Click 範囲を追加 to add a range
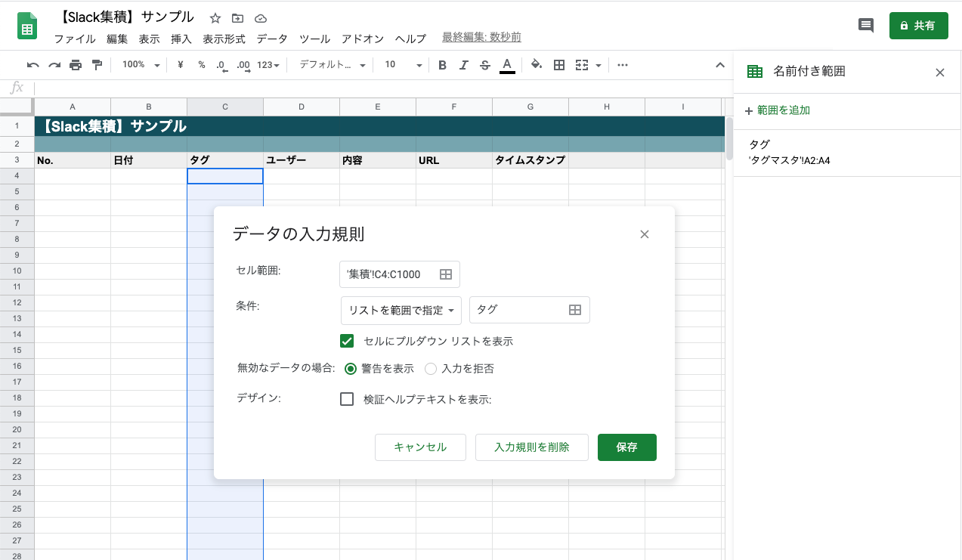 pyautogui.click(x=778, y=110)
